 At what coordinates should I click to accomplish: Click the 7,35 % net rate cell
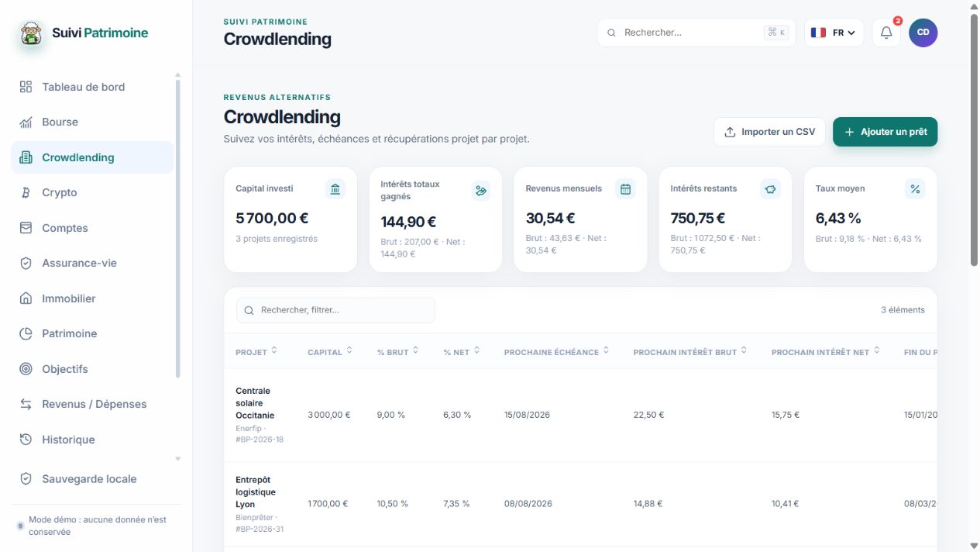pos(456,504)
